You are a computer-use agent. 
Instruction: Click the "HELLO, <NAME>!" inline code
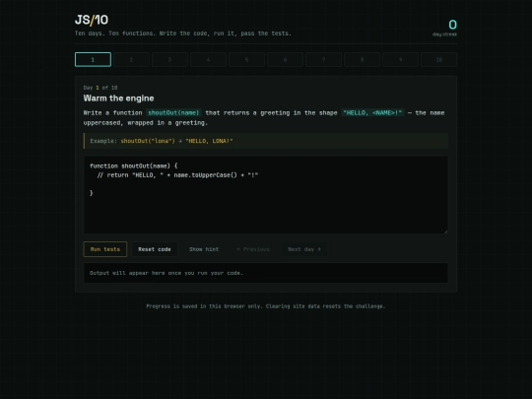[372, 112]
